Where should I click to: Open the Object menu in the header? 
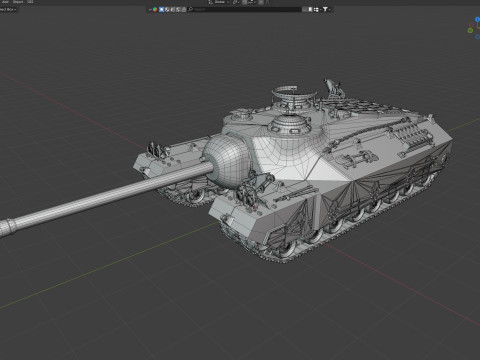pyautogui.click(x=18, y=2)
